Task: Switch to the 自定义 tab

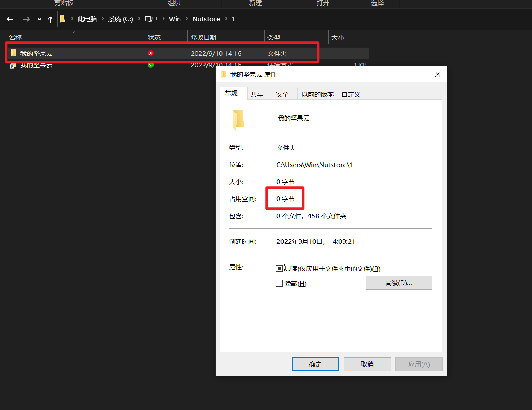Action: click(x=351, y=94)
